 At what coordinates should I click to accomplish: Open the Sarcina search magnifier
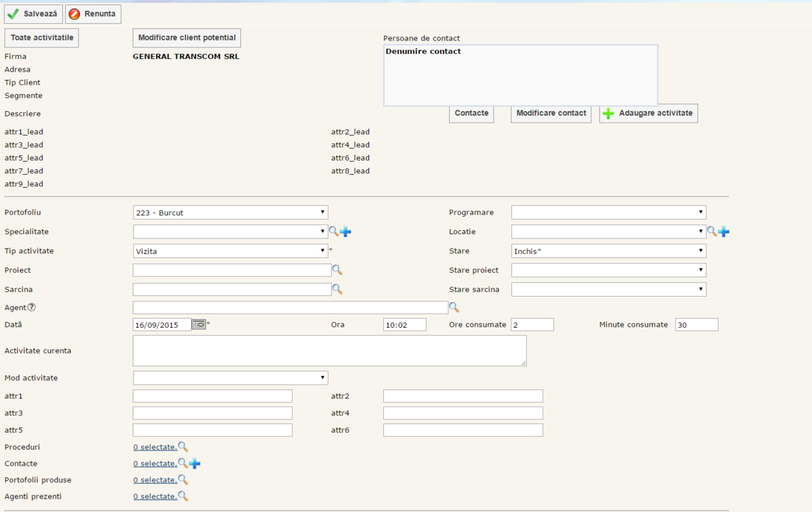point(337,289)
